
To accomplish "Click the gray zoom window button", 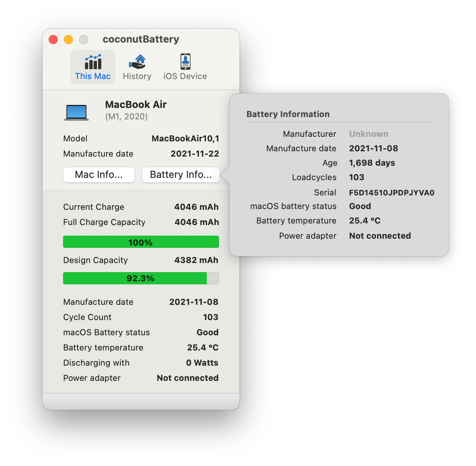I will [x=84, y=40].
